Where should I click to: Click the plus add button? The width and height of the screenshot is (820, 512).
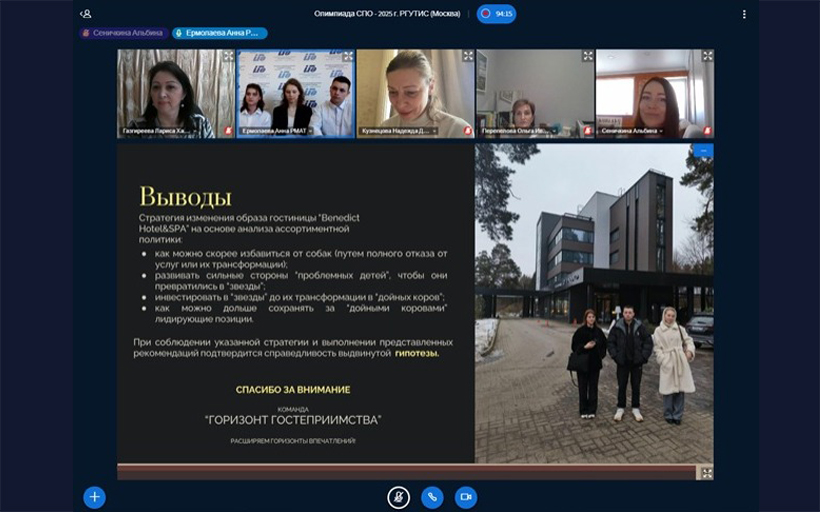95,497
